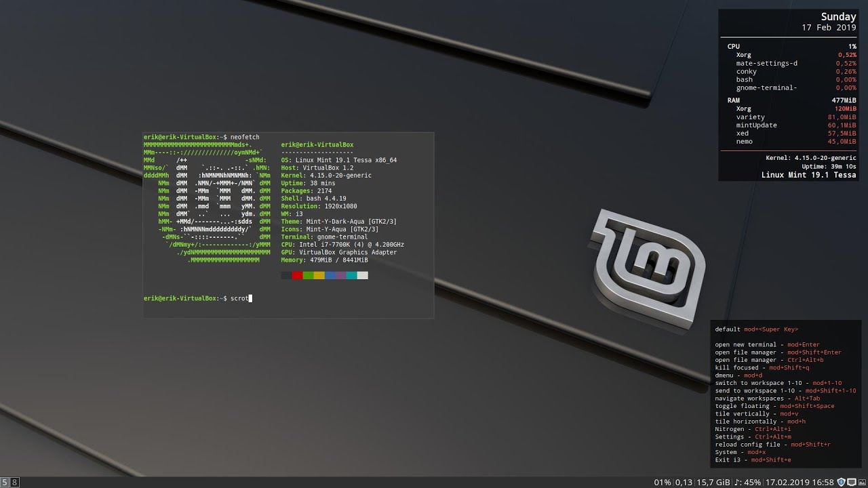Click the mintUpdate shield tray icon
The width and height of the screenshot is (868, 488).
point(842,483)
